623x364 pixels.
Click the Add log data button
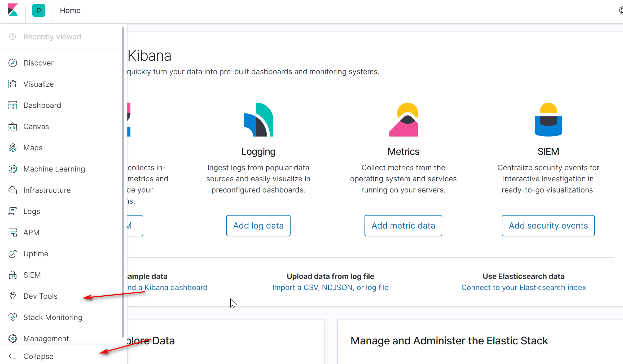(258, 226)
